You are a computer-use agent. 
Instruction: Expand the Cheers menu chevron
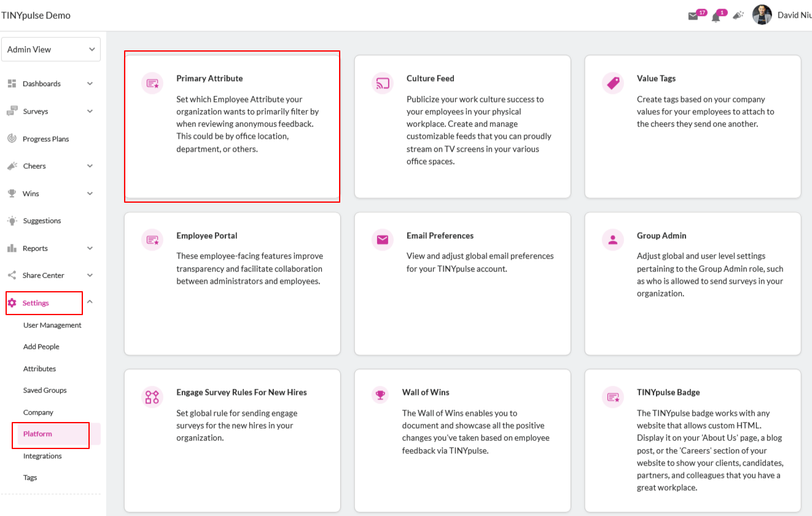(90, 166)
